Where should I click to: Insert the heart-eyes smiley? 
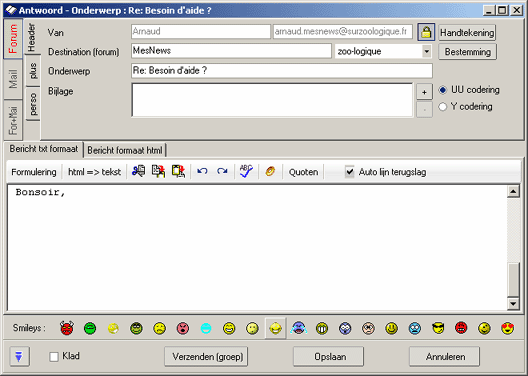click(507, 328)
